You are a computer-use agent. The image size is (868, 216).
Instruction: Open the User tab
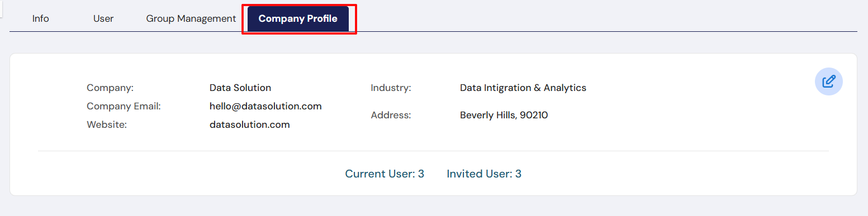tap(103, 18)
